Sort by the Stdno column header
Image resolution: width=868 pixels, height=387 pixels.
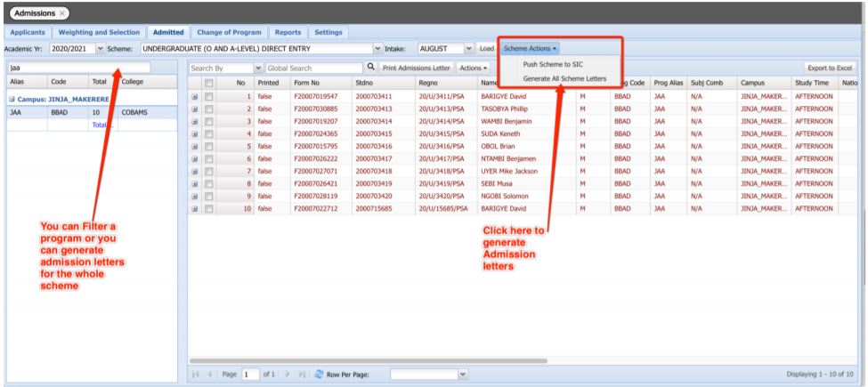click(383, 83)
